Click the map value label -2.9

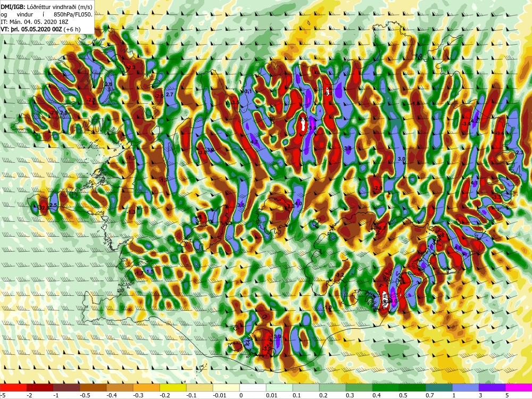(378, 188)
